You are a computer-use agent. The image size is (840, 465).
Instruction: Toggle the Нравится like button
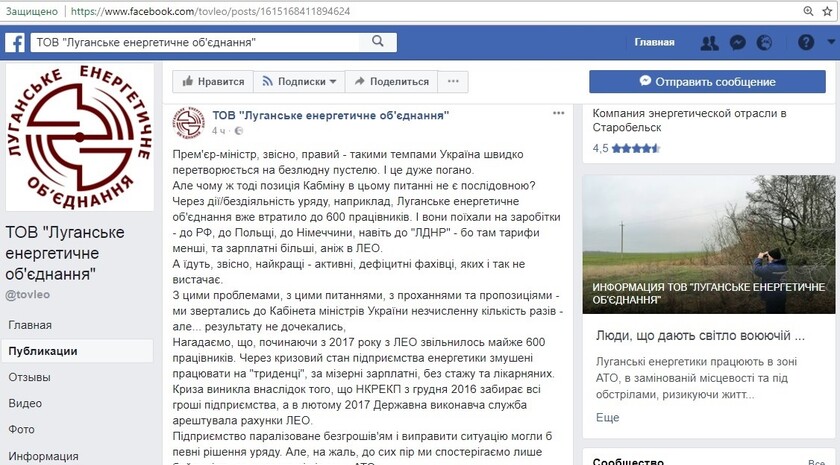point(213,82)
